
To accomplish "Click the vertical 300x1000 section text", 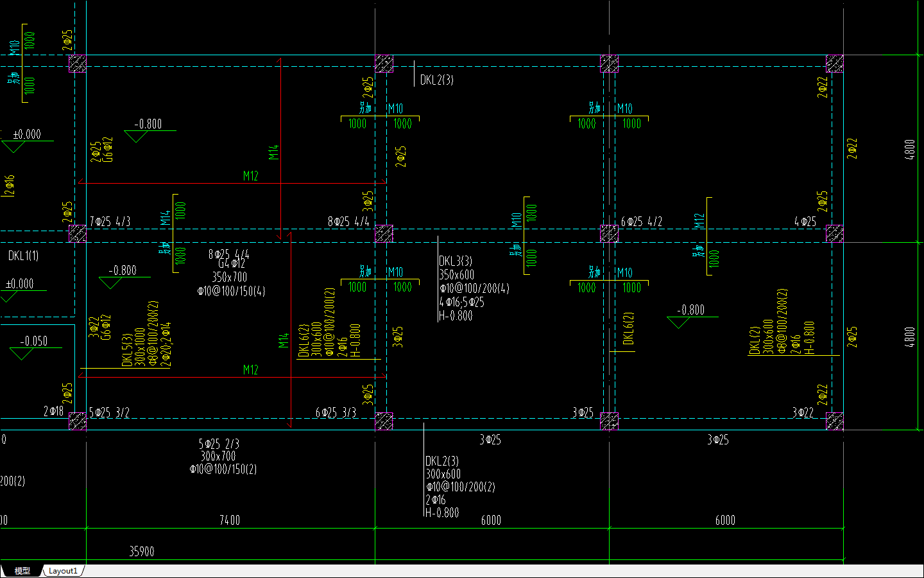I will click(x=140, y=347).
